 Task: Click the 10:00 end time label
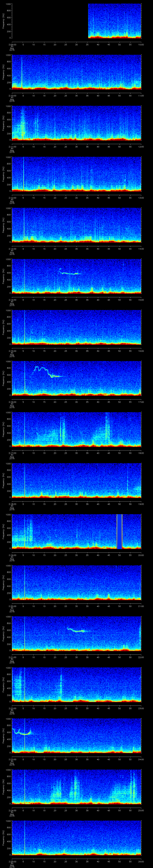[141, 44]
